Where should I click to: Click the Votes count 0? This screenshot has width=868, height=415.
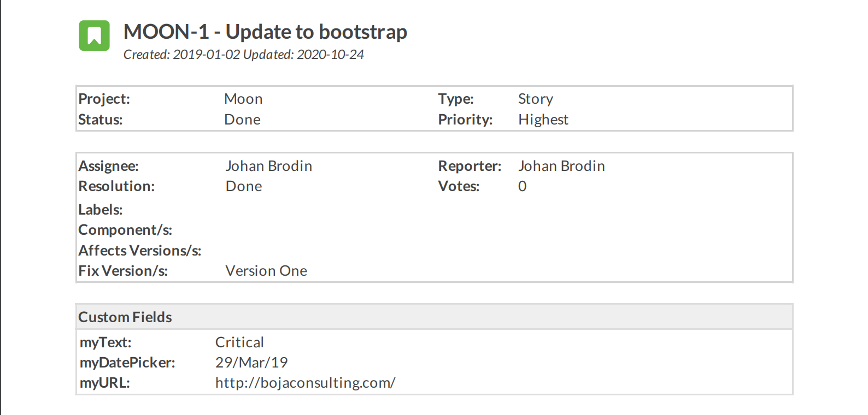[x=523, y=186]
